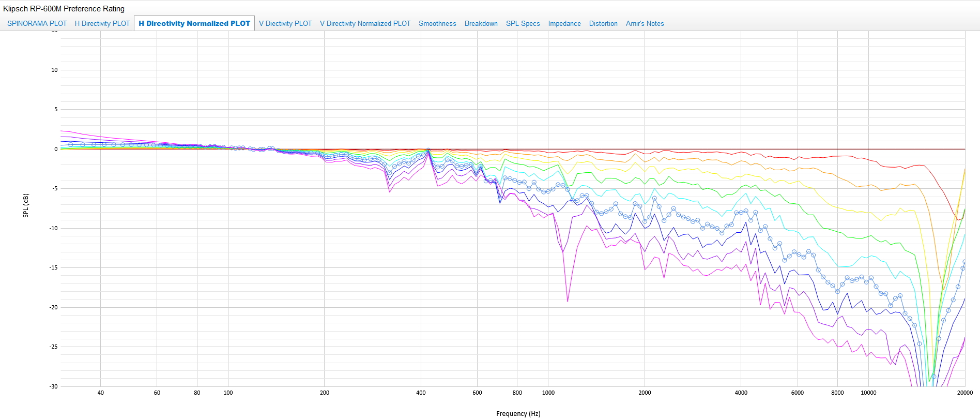Click the 2000 Hz x-axis tick label
This screenshot has height=419, width=980.
pos(645,393)
